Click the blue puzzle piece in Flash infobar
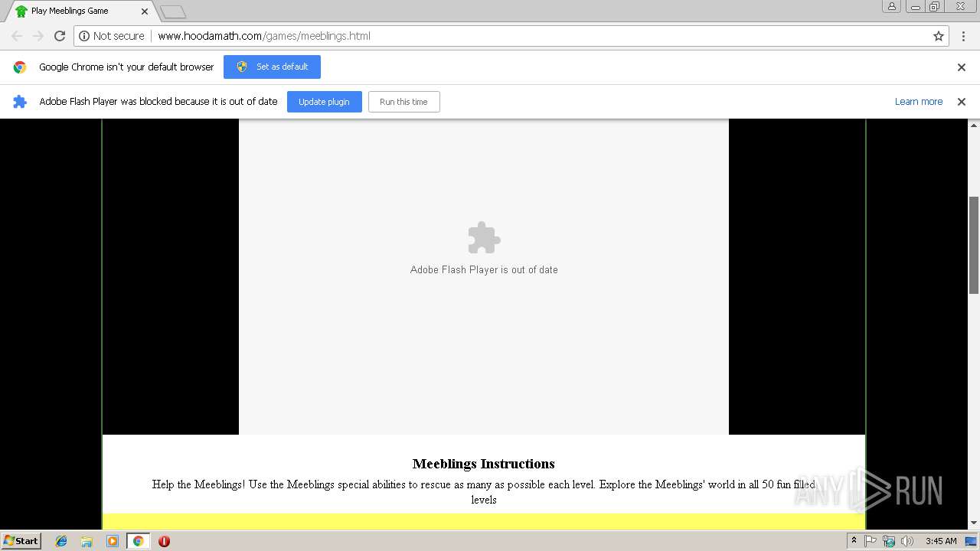The image size is (980, 551). tap(20, 102)
